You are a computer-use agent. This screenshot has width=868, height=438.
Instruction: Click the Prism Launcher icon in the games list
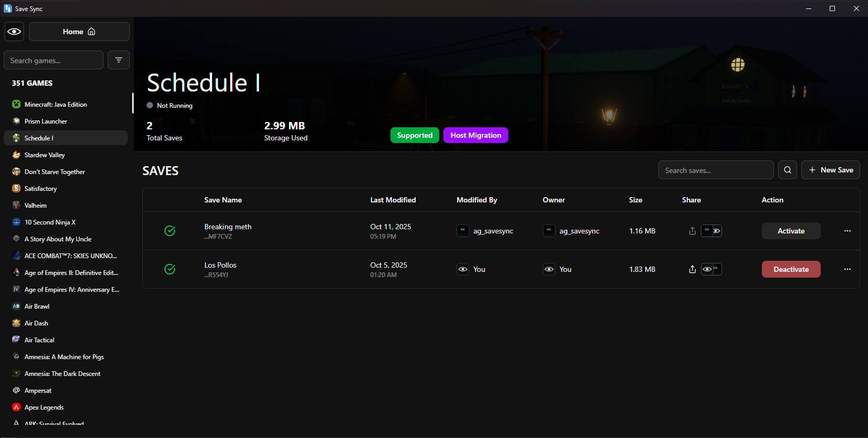pyautogui.click(x=16, y=121)
